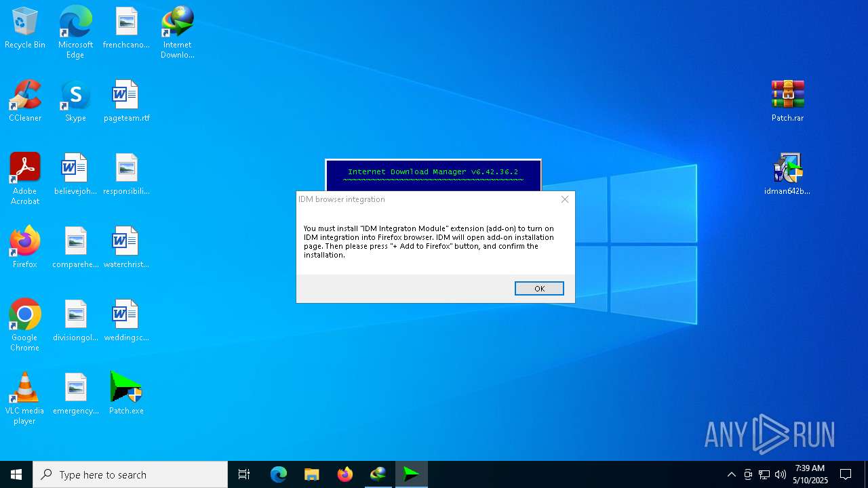Open the clock showing 7:39 AM
Viewport: 868px width, 488px height.
tap(810, 474)
